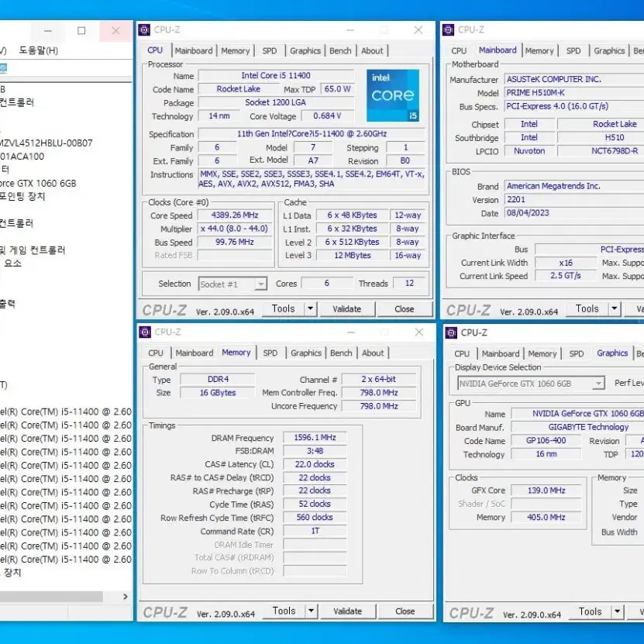Select the '01ACA100' entry in Device Manager

pos(22,157)
